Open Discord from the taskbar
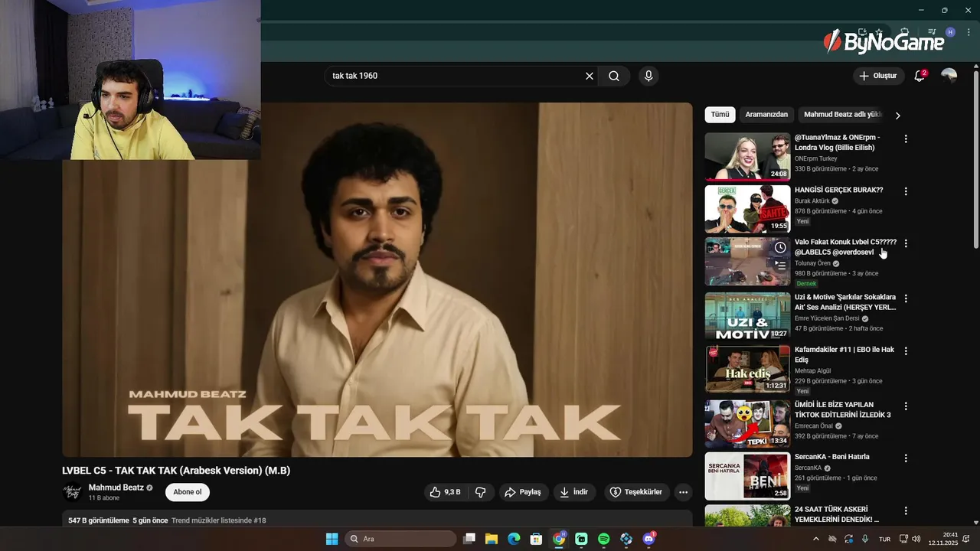The image size is (980, 551). pyautogui.click(x=648, y=539)
